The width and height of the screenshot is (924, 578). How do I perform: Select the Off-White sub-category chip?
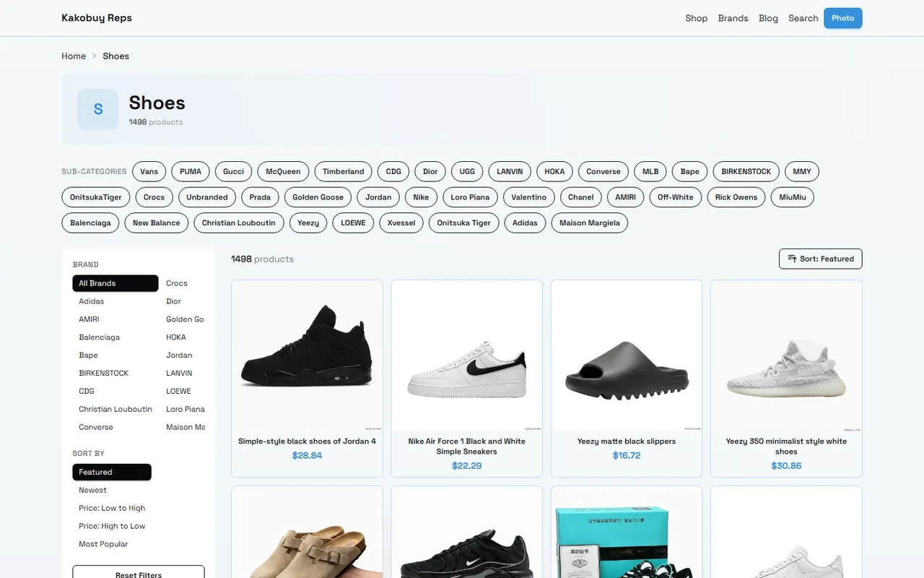pyautogui.click(x=675, y=197)
